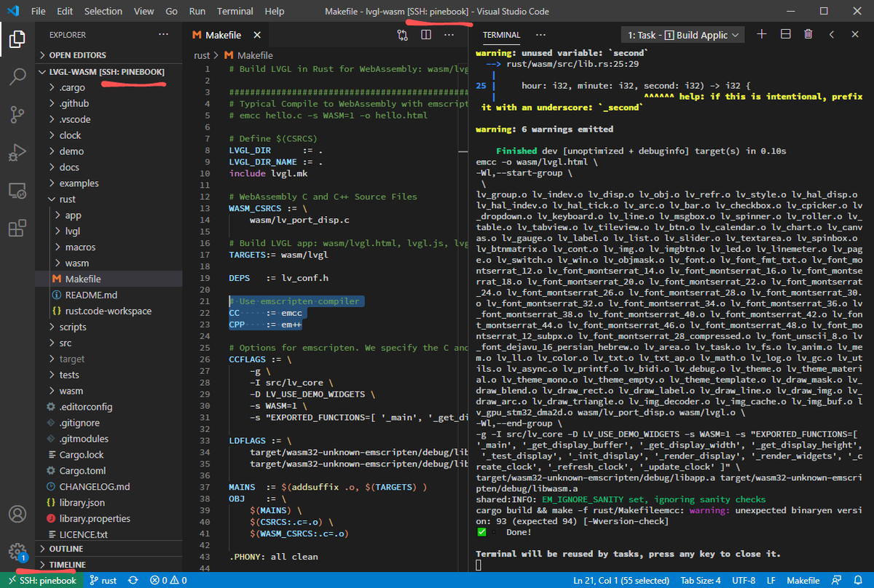This screenshot has width=874, height=588.
Task: Expand the TIMELINE section
Action: click(108, 565)
